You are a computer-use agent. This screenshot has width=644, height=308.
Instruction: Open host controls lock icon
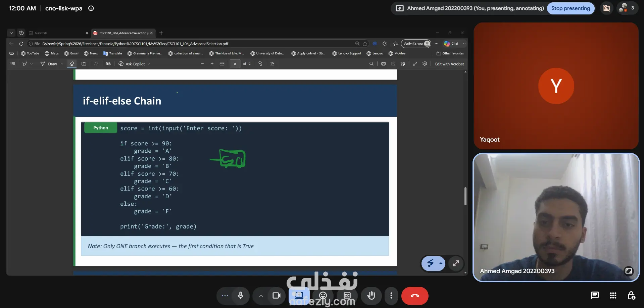point(631,295)
